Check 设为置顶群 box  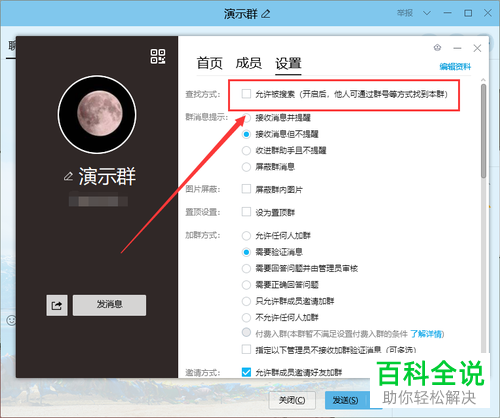(x=246, y=212)
